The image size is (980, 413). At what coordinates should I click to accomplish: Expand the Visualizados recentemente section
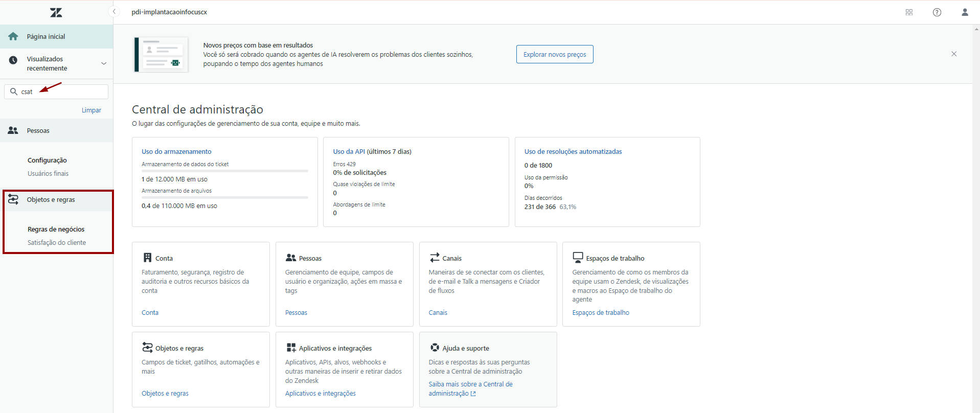[x=104, y=63]
